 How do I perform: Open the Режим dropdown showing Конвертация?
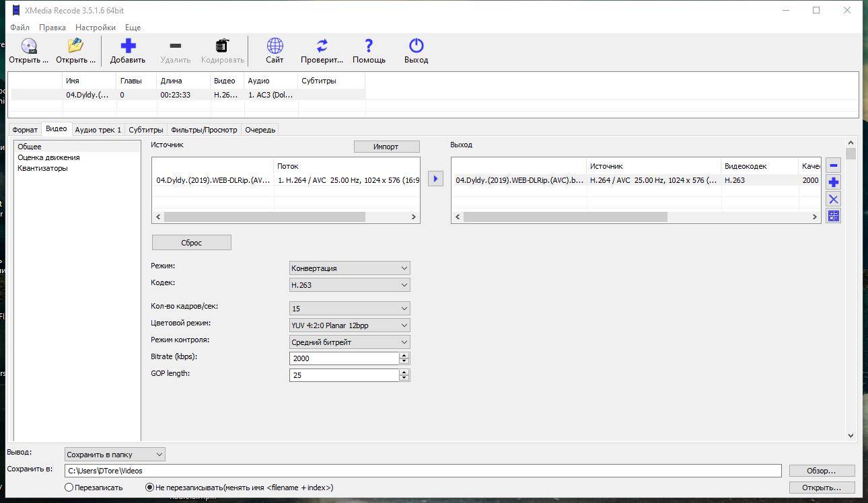(349, 268)
